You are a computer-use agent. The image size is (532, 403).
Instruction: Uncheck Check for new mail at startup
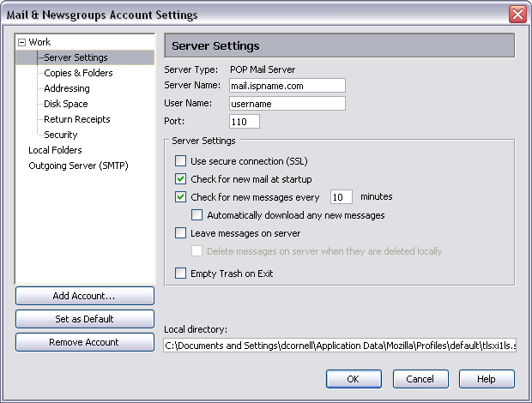(x=180, y=179)
